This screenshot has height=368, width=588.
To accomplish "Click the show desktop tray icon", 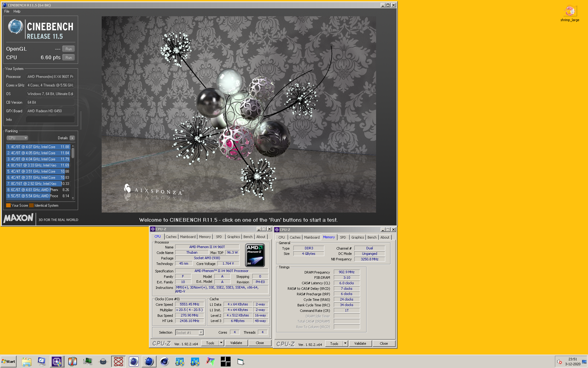I will tap(584, 362).
